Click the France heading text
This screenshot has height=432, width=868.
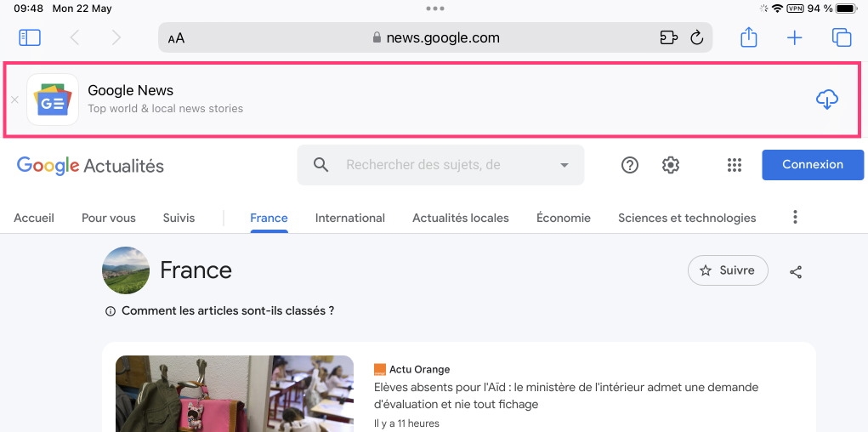click(196, 270)
